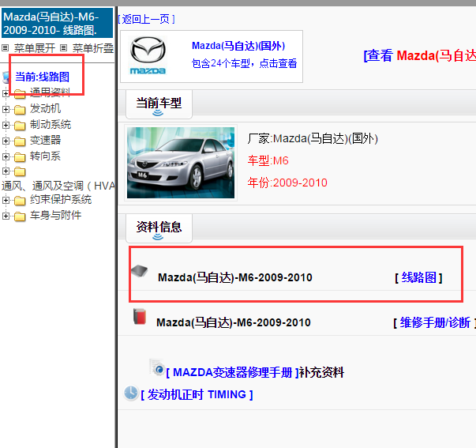Screen dimensions: 476x448
Task: Go back via 返回上一页 link
Action: (x=146, y=19)
